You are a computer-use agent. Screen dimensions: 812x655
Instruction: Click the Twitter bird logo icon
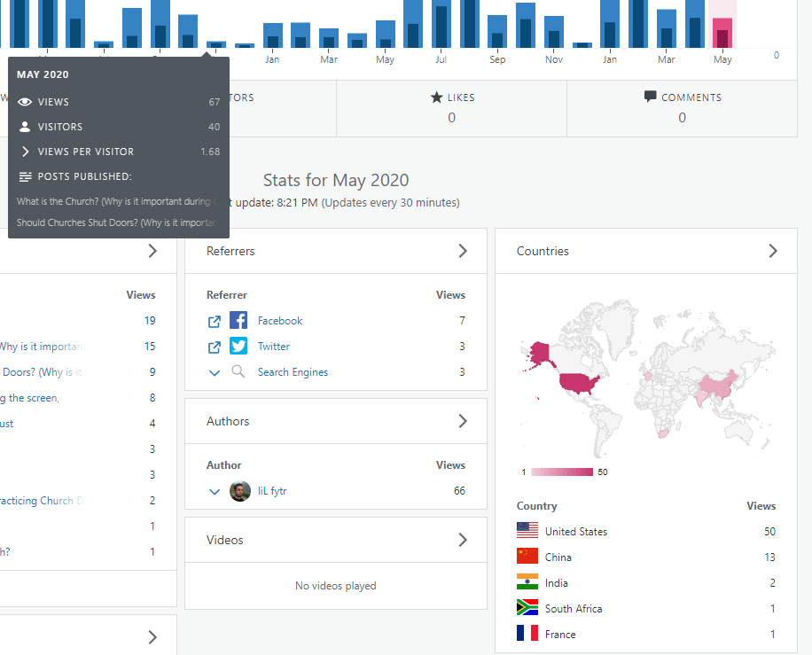pos(238,347)
